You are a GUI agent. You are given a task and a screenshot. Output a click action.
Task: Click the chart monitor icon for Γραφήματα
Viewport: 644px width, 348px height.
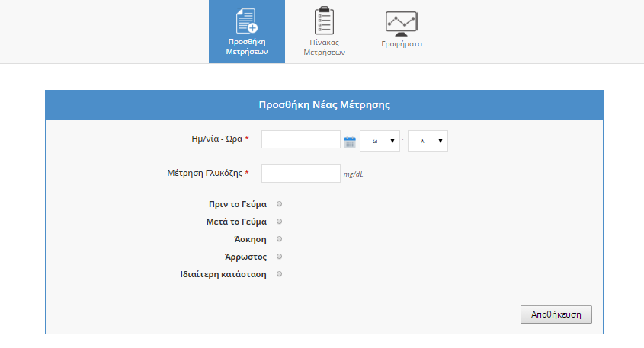pyautogui.click(x=402, y=24)
